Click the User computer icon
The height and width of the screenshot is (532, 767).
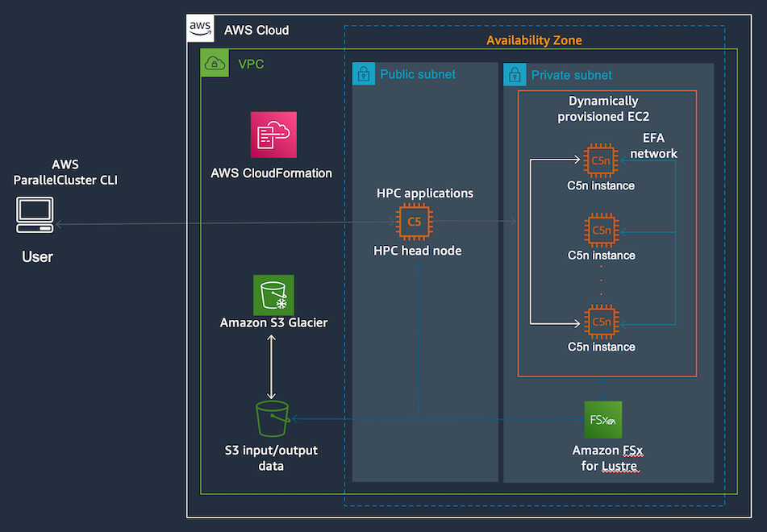(35, 214)
